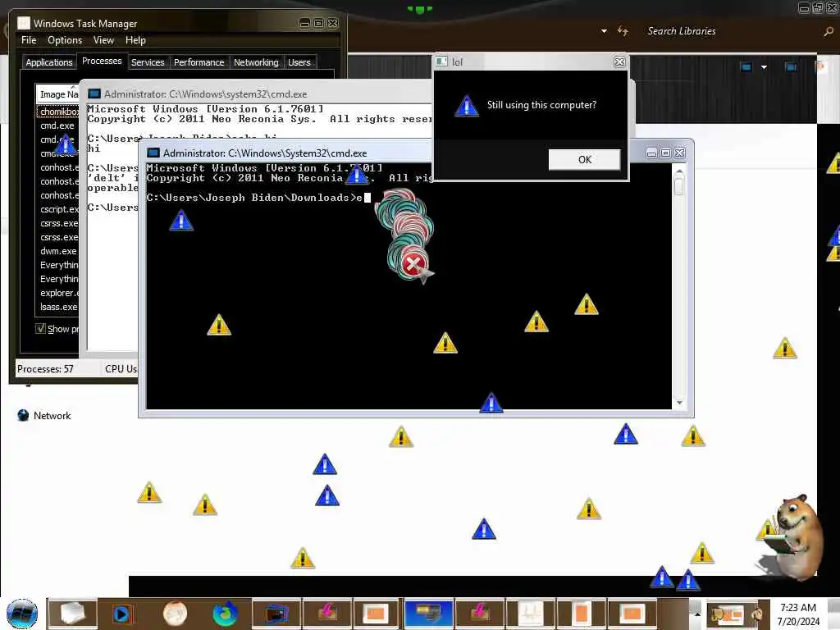Maximize the front cmd.exe window
This screenshot has width=840, height=630.
[x=665, y=153]
